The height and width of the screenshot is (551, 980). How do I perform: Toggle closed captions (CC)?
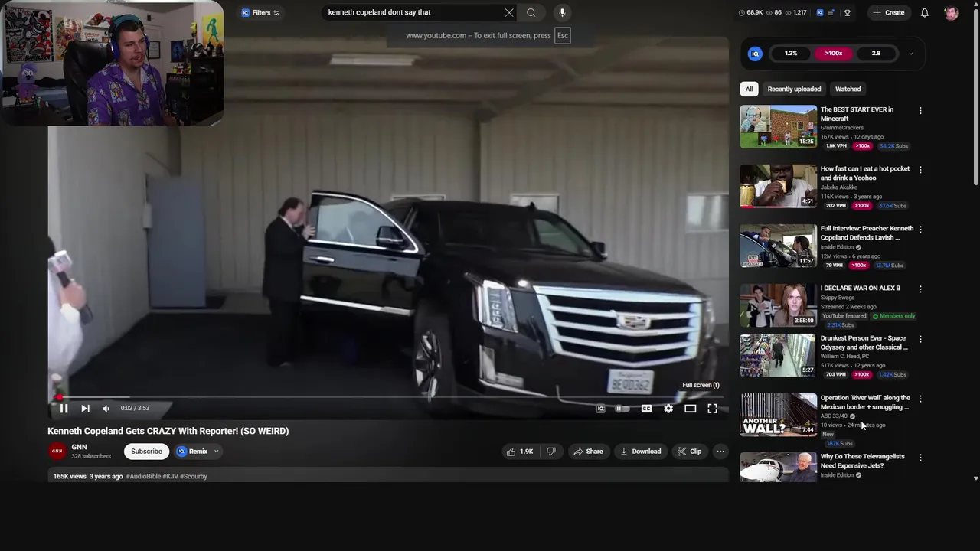point(646,409)
